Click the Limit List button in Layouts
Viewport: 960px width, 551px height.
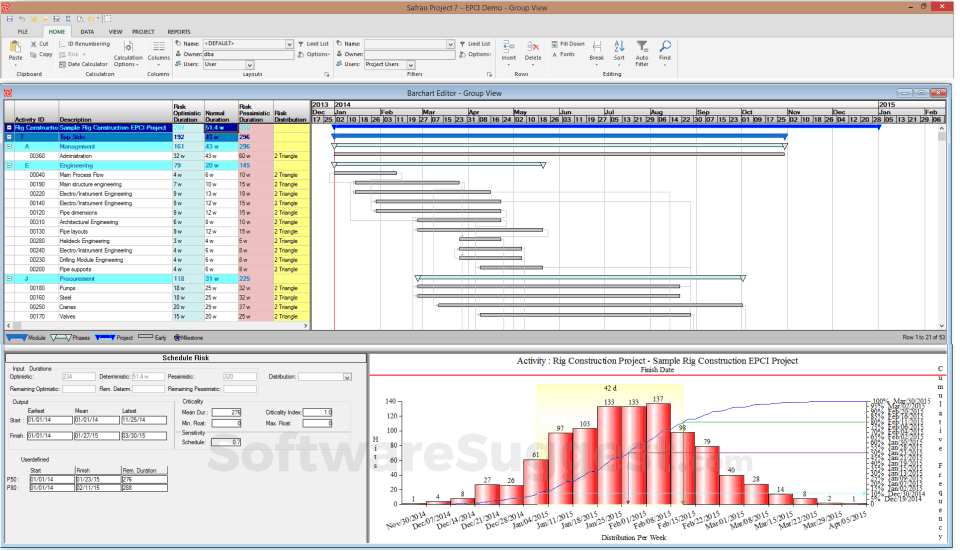click(313, 44)
